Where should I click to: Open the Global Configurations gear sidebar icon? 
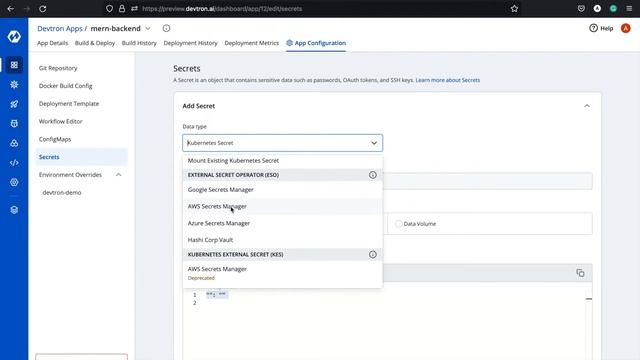tap(14, 182)
